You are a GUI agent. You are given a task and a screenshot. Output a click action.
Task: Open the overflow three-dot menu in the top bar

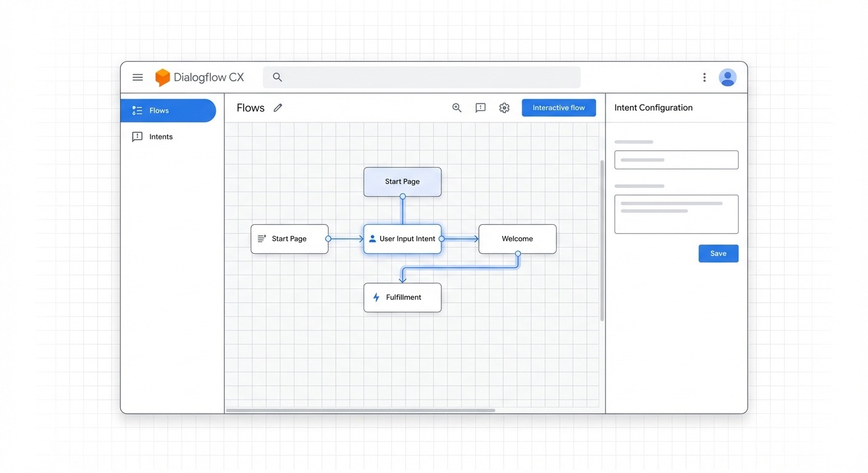coord(704,77)
